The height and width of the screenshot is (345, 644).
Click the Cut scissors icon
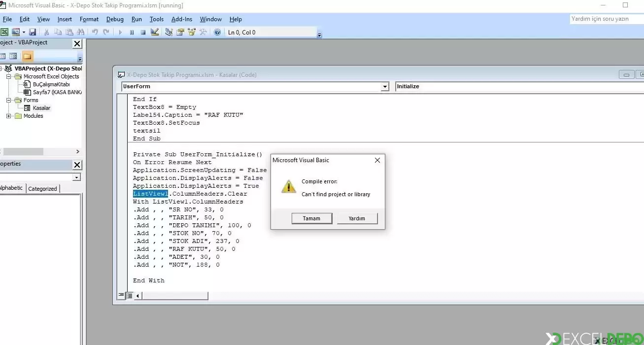point(47,32)
